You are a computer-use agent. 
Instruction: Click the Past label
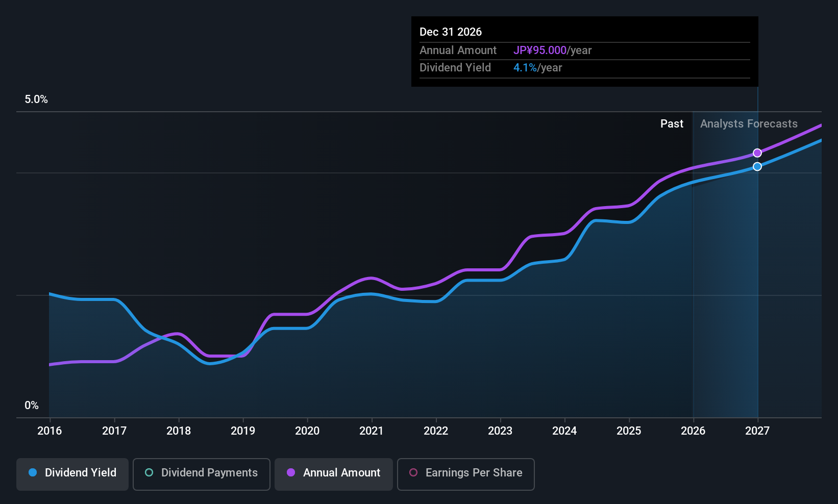[x=672, y=124]
